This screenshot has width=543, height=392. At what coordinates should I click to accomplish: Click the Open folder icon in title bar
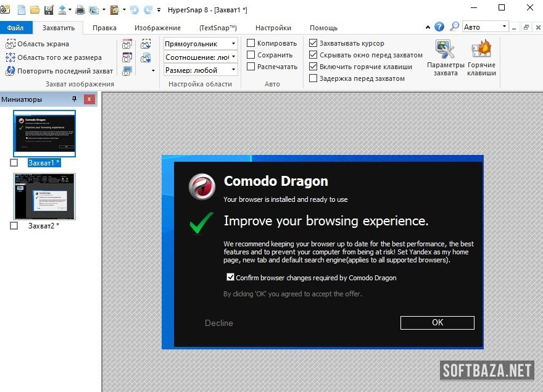(x=35, y=10)
